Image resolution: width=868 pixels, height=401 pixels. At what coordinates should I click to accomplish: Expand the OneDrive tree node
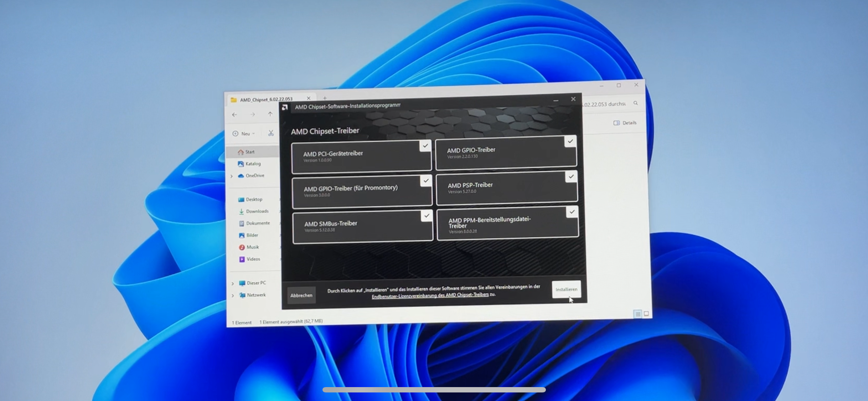tap(232, 176)
